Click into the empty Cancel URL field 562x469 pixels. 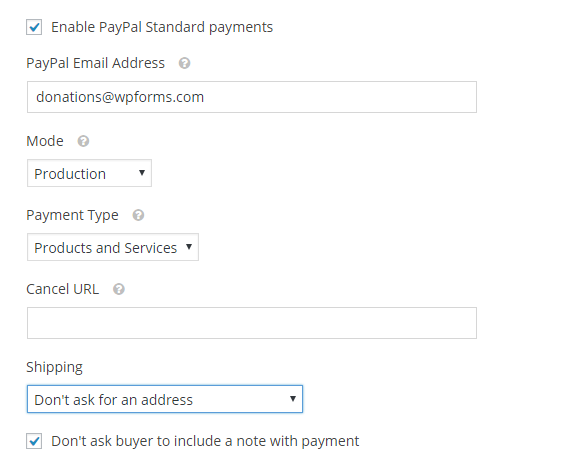pyautogui.click(x=252, y=323)
